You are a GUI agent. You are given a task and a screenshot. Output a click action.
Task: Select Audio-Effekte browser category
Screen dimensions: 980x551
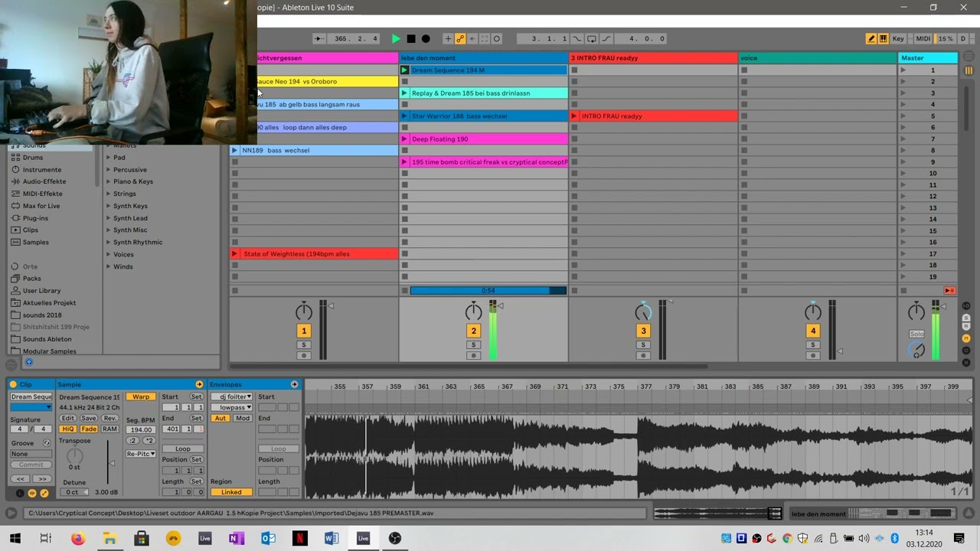tap(44, 181)
